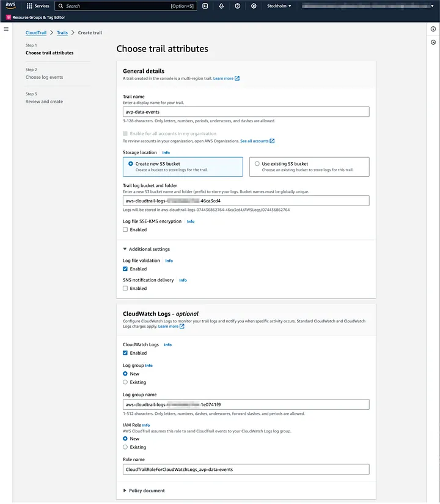Expand the Policy document section
The width and height of the screenshot is (440, 504).
pos(144,490)
